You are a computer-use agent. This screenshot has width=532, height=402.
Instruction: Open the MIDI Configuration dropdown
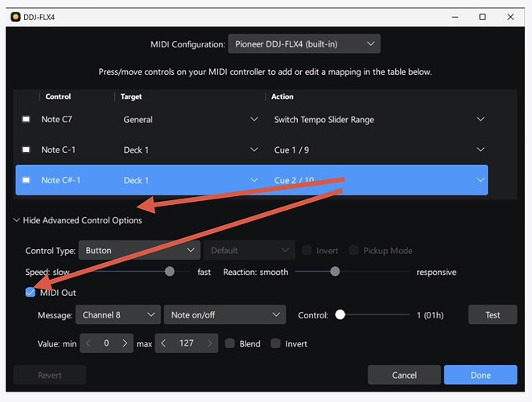pos(304,44)
